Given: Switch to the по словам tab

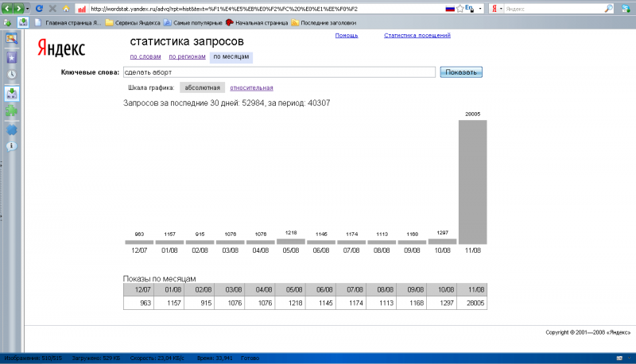Looking at the screenshot, I should pos(145,57).
